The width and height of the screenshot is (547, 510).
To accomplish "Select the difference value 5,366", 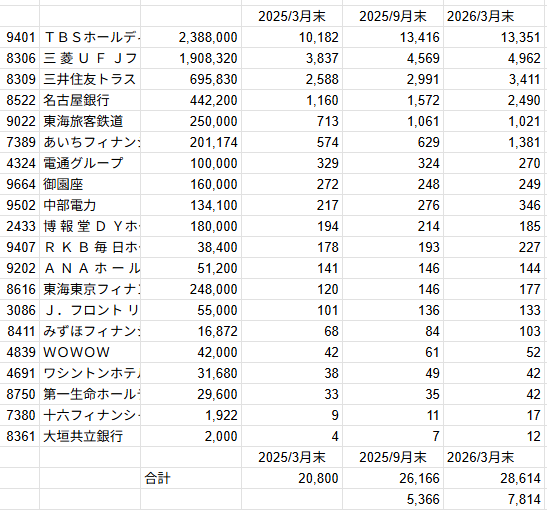I will (x=393, y=499).
